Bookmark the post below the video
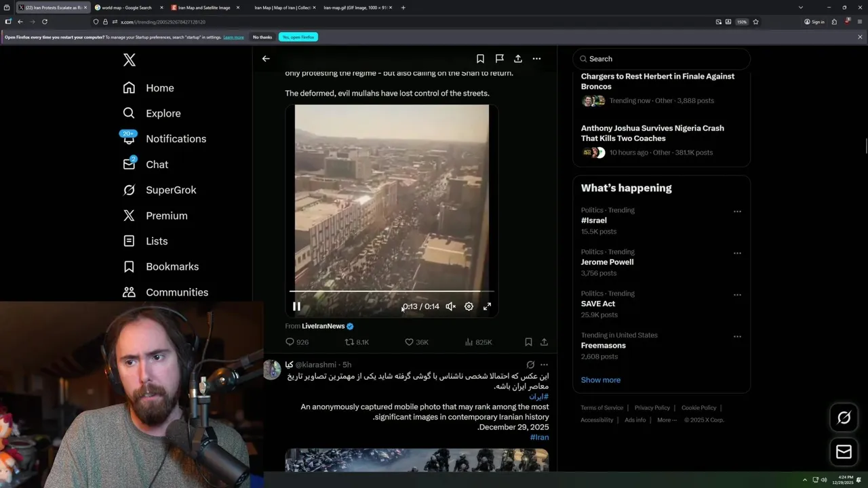Image resolution: width=868 pixels, height=488 pixels. pos(528,342)
